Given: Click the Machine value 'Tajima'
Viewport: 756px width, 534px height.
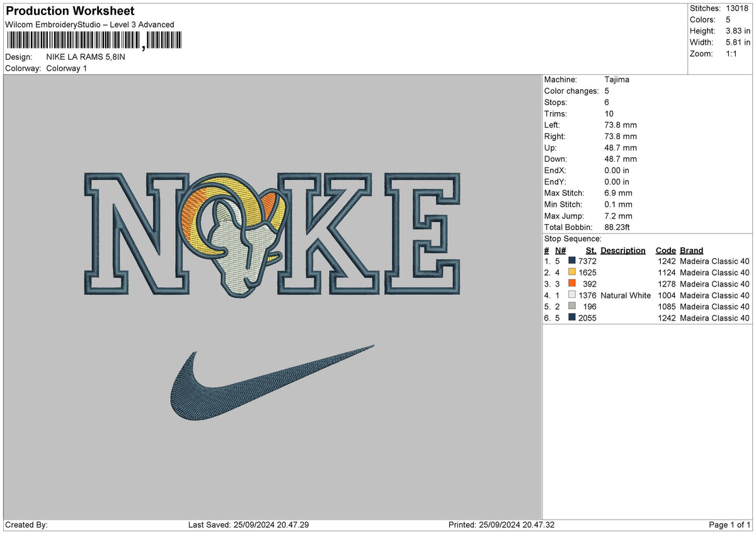Looking at the screenshot, I should [617, 79].
